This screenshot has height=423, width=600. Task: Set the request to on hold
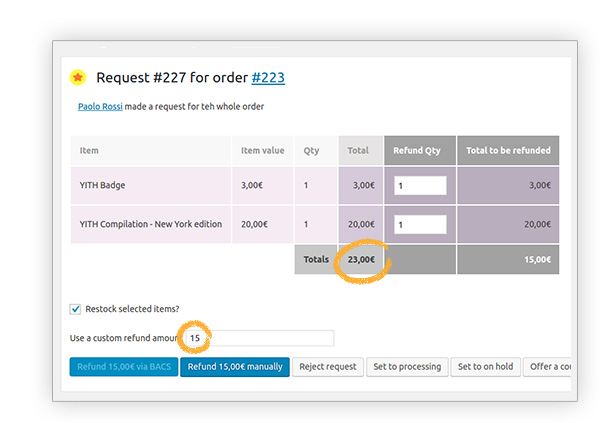485,367
